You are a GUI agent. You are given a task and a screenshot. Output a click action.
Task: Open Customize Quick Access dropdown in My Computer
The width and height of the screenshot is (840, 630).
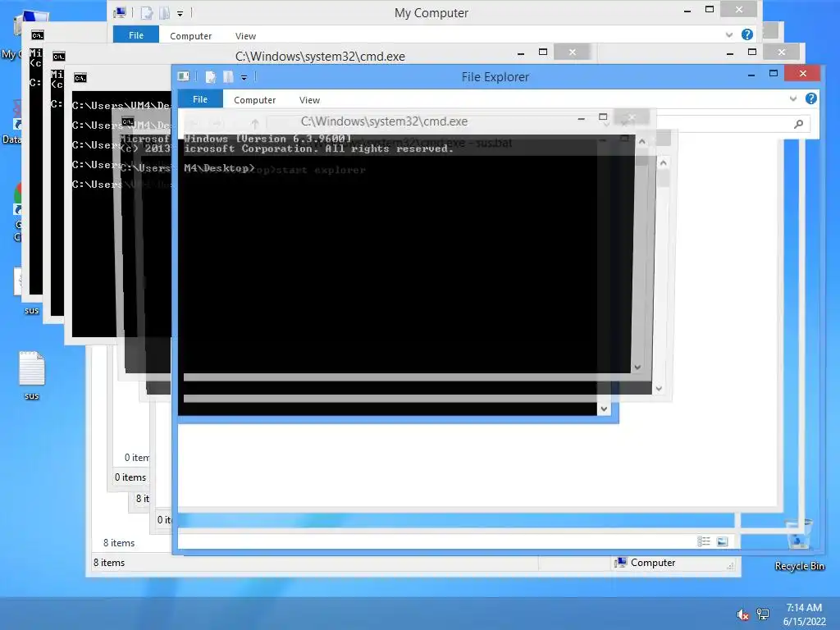180,13
